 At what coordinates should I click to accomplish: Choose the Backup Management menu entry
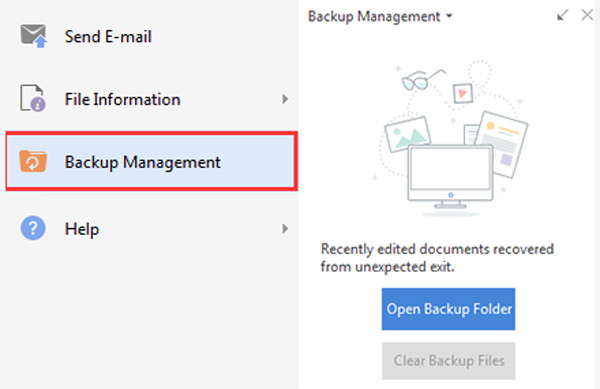152,161
